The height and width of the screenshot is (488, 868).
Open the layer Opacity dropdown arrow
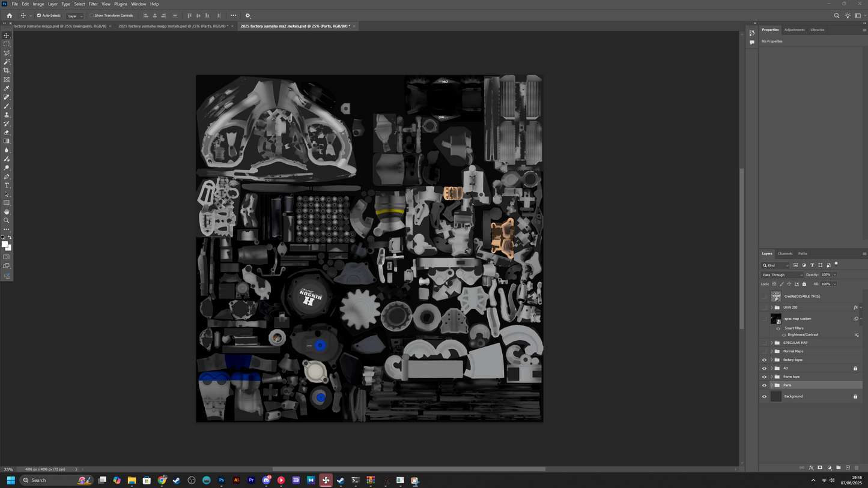point(834,275)
